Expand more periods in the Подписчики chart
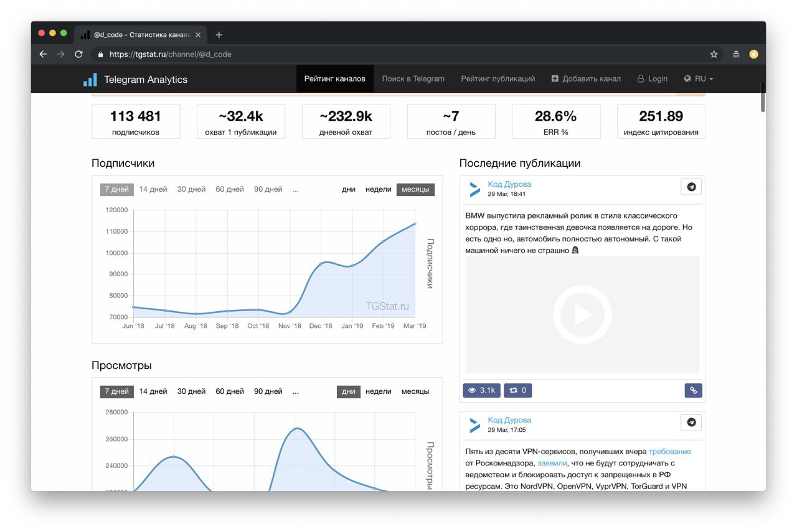797x532 pixels. 295,189
